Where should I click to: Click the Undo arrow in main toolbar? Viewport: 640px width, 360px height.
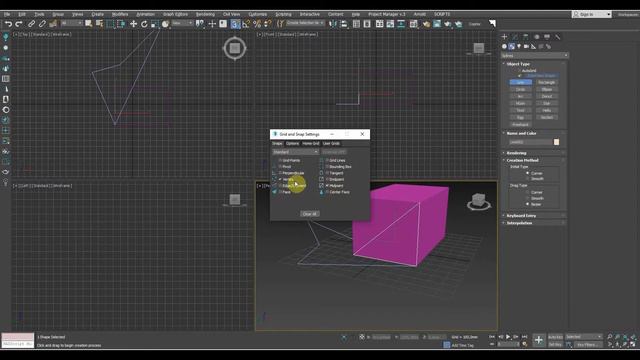coord(8,24)
